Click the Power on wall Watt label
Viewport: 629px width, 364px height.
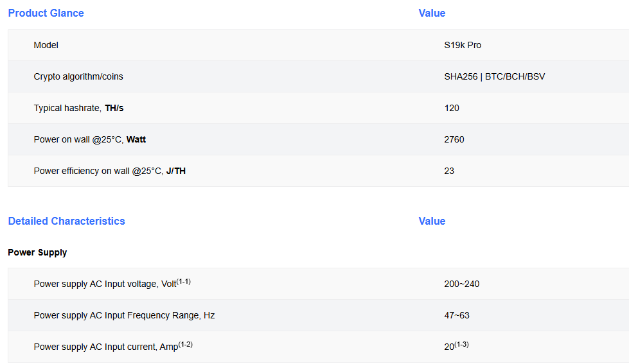coord(89,139)
